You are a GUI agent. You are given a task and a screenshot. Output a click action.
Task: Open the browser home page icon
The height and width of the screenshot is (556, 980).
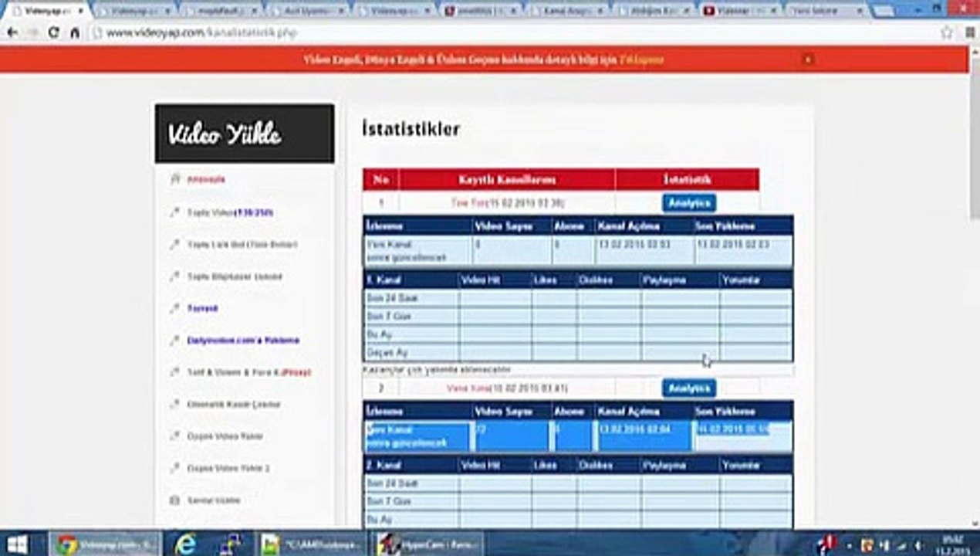tap(75, 33)
